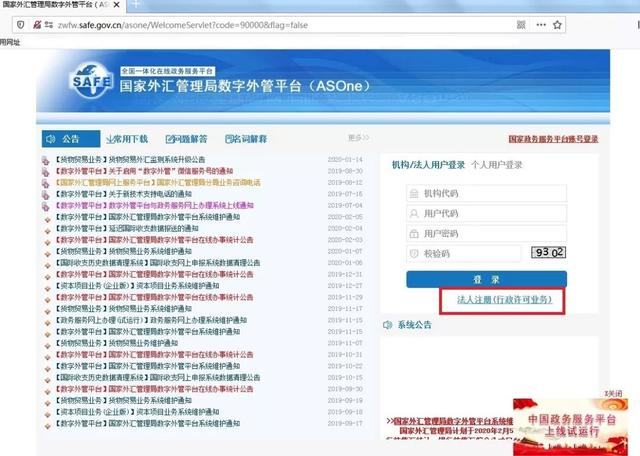Screen dimensions: 640x456
Task: Focus the 校验码 input field
Action: click(x=464, y=254)
